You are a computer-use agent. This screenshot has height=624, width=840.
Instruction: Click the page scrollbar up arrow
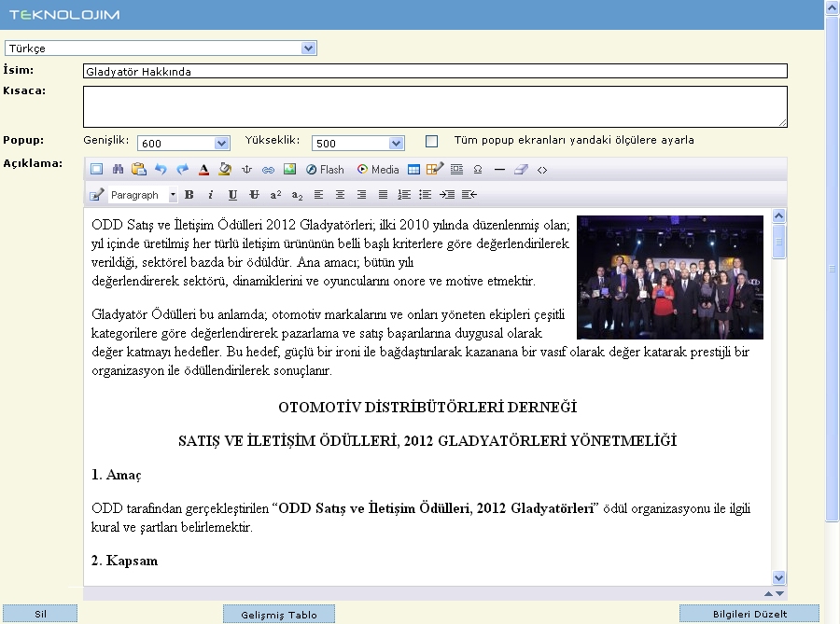[832, 7]
